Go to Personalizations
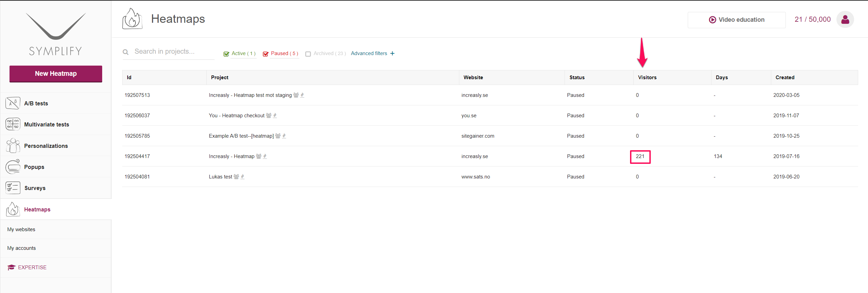Viewport: 868px width, 293px height. 56,145
